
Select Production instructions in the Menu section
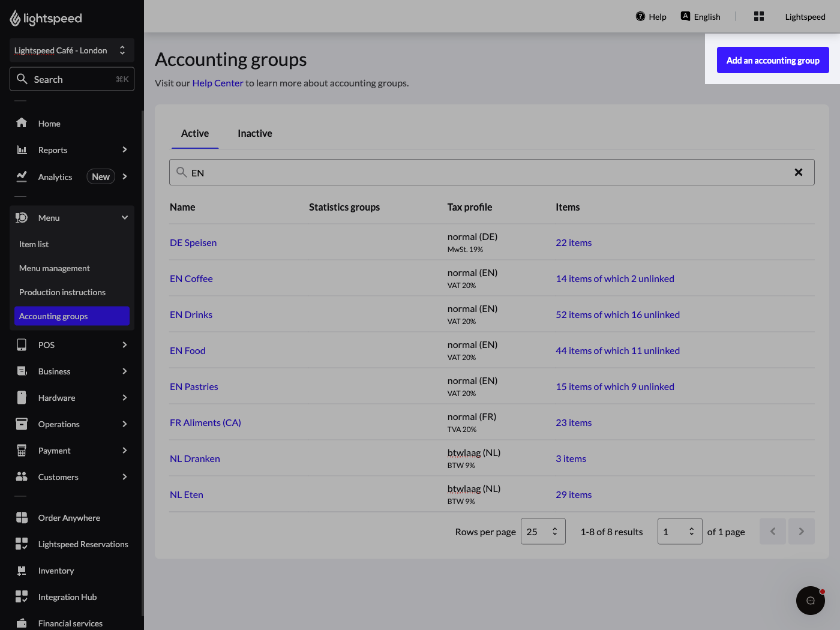[62, 292]
